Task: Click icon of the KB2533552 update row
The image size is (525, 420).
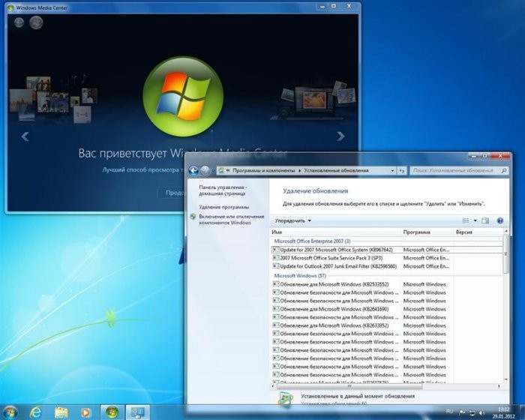Action: point(276,284)
